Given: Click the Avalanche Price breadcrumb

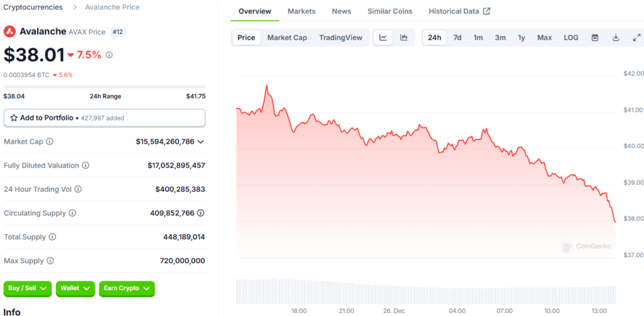Looking at the screenshot, I should (x=112, y=7).
